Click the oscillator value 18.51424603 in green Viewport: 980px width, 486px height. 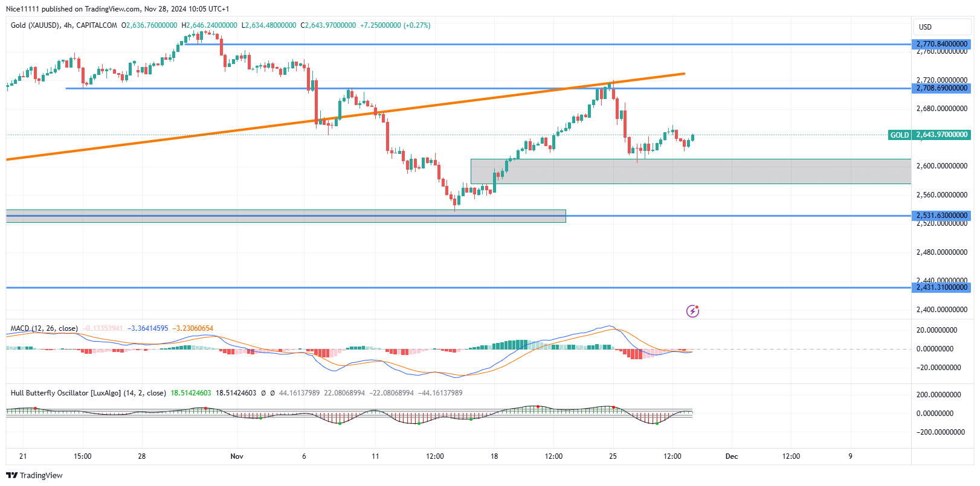(x=191, y=393)
